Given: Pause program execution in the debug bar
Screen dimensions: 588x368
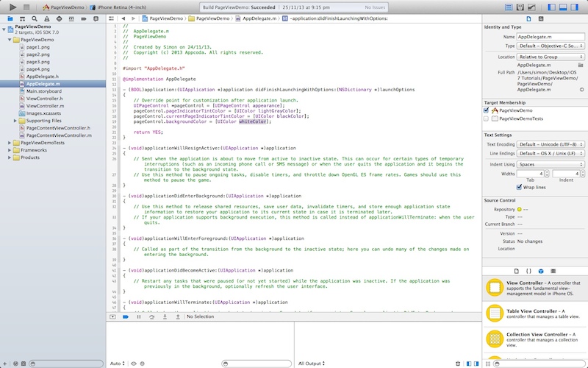Looking at the screenshot, I should coord(139,316).
